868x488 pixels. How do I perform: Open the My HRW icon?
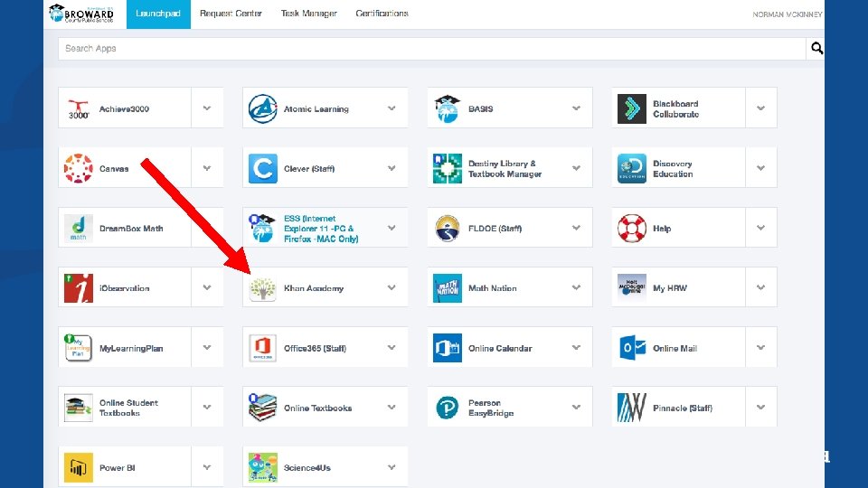point(632,288)
